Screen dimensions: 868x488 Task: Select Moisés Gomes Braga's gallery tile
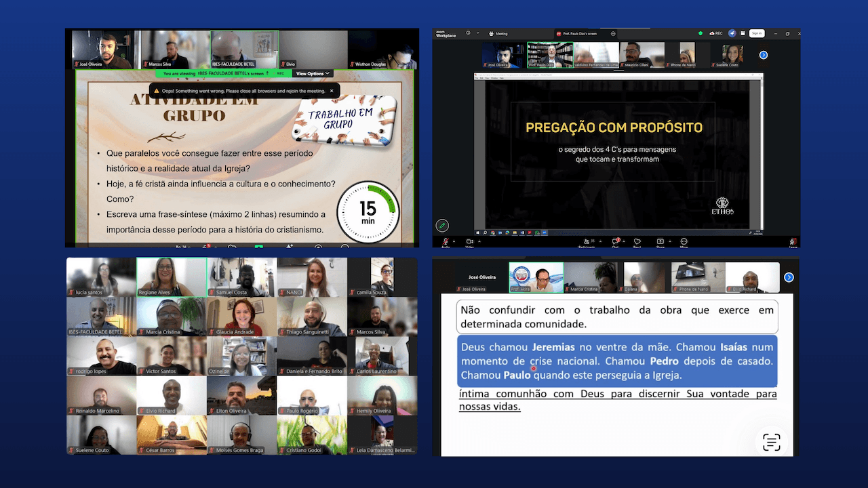coord(242,435)
